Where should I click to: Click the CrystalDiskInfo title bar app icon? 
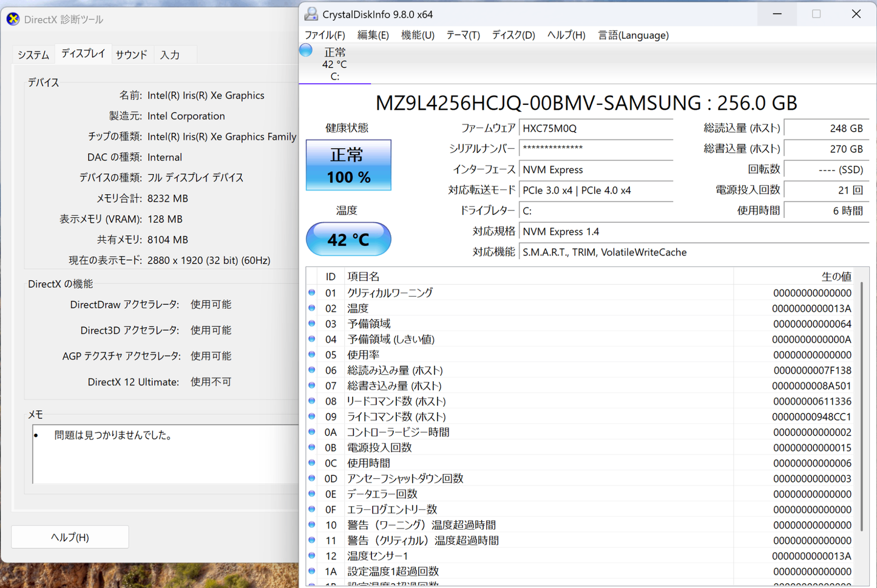click(x=311, y=14)
